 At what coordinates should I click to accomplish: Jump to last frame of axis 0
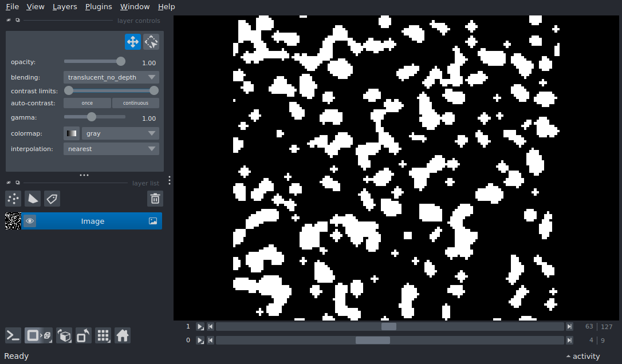click(x=569, y=340)
